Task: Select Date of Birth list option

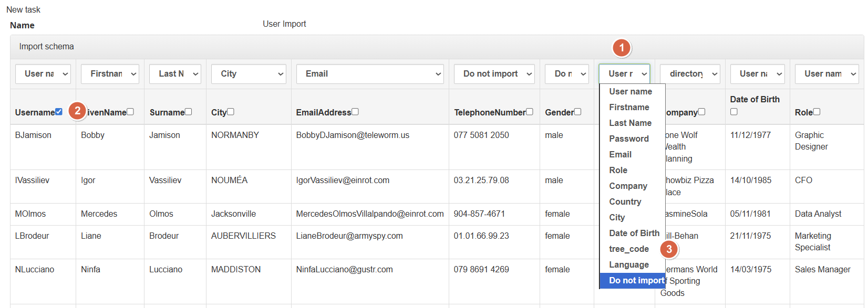Action: point(634,233)
